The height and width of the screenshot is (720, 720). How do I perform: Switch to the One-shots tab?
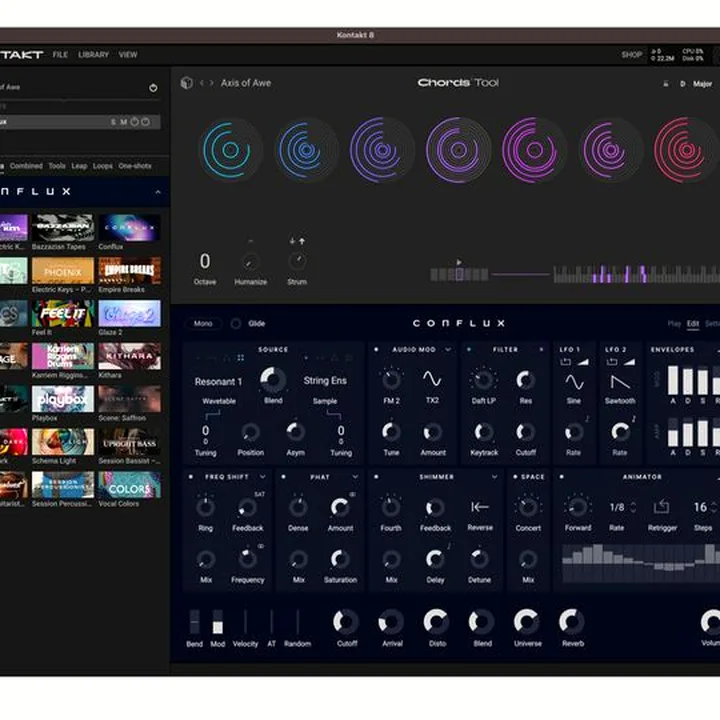tap(135, 166)
